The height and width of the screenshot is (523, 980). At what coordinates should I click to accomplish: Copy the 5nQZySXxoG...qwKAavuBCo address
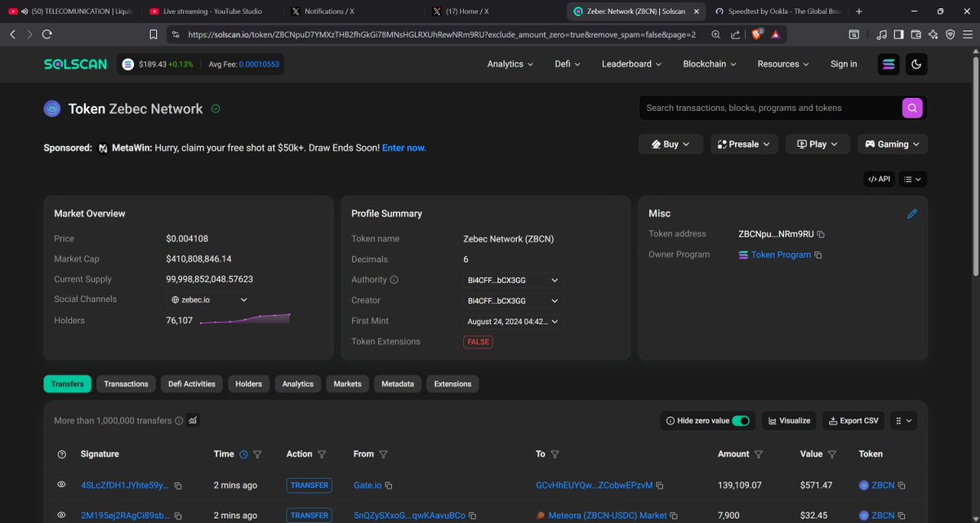(x=472, y=516)
